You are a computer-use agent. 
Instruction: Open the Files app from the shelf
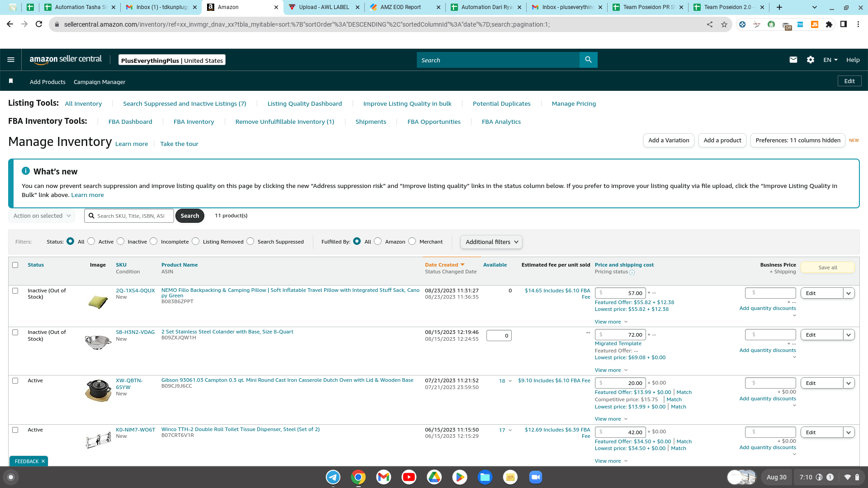(x=485, y=477)
